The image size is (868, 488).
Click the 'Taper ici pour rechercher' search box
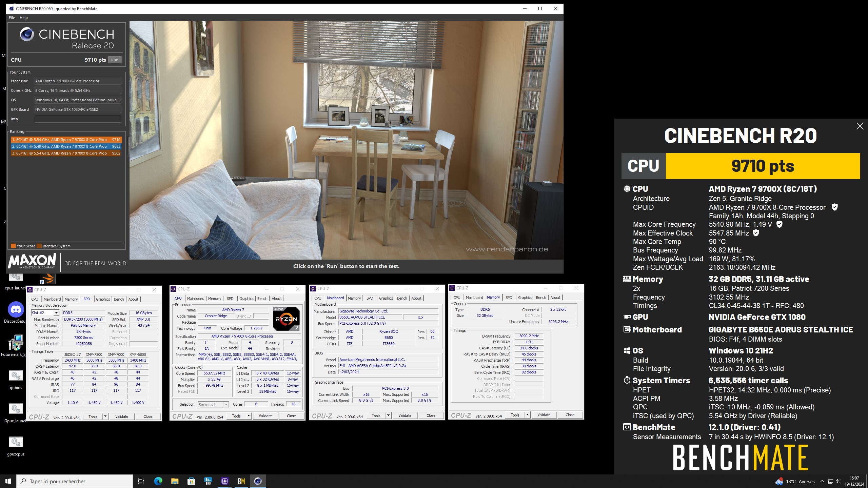[x=75, y=481]
